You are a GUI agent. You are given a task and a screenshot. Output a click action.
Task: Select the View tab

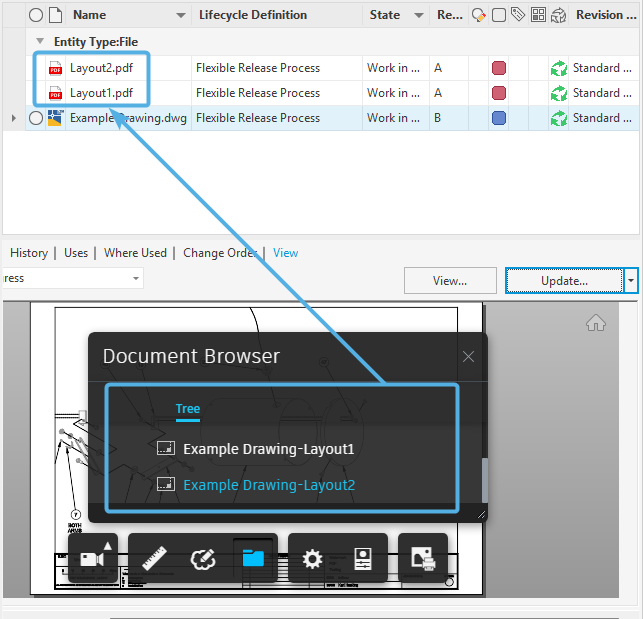click(285, 253)
